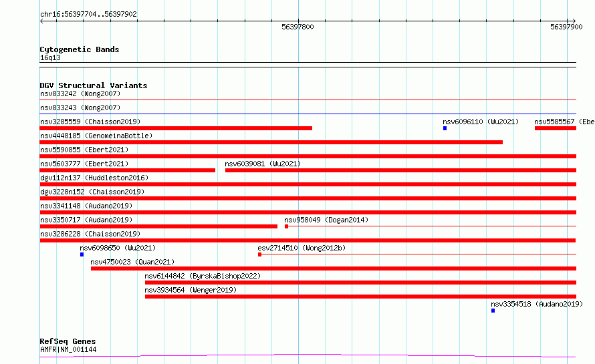Click the red square marker of esv2714510

click(259, 254)
